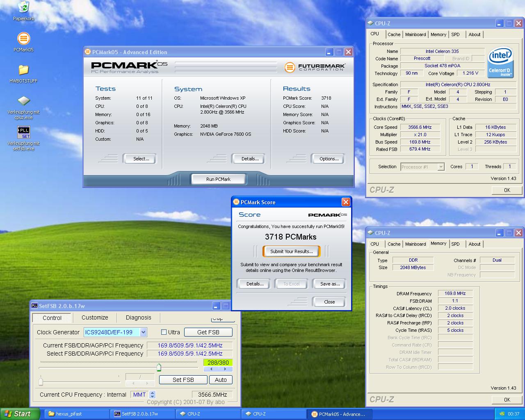This screenshot has height=420, width=525.
Task: Click Run PCMark button
Action: pyautogui.click(x=218, y=179)
